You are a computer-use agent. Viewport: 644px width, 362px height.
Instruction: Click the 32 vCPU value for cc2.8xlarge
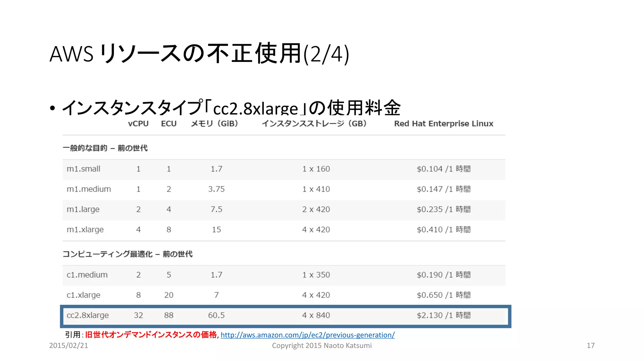tap(138, 315)
